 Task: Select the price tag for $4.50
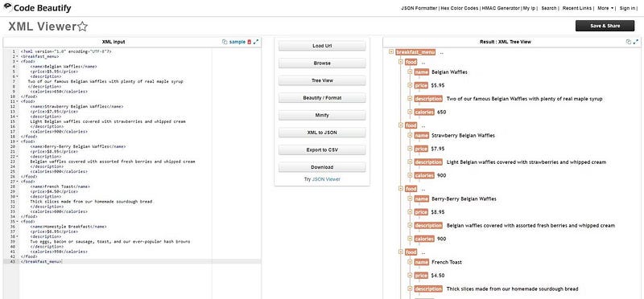coord(421,276)
